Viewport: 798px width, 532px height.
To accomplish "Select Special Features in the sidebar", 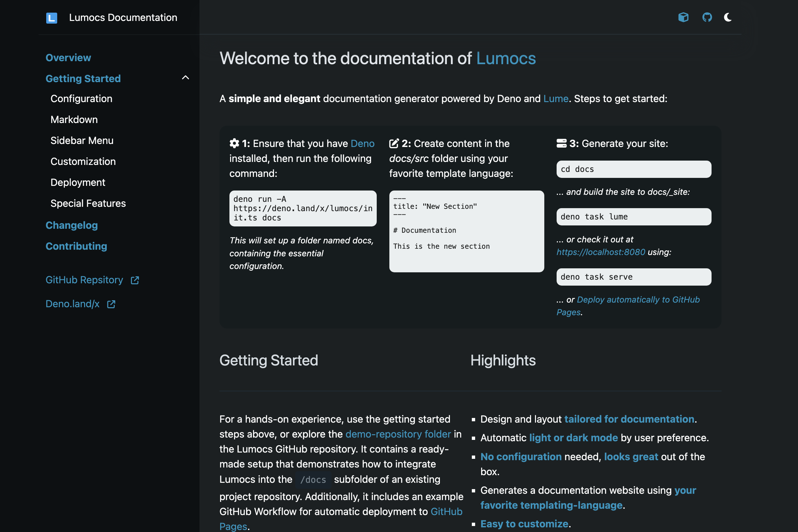I will coord(88,203).
